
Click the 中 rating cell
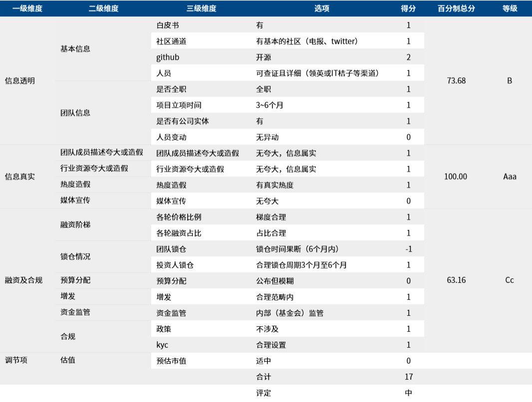409,393
